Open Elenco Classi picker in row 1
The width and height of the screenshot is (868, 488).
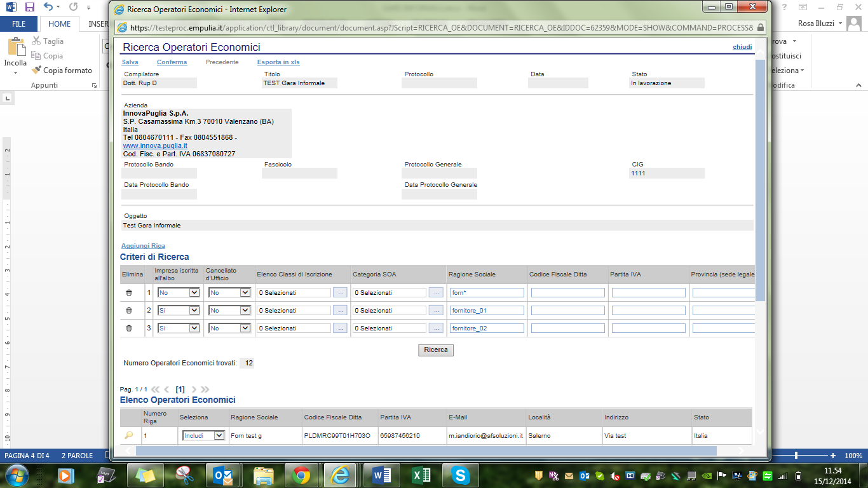pyautogui.click(x=340, y=293)
